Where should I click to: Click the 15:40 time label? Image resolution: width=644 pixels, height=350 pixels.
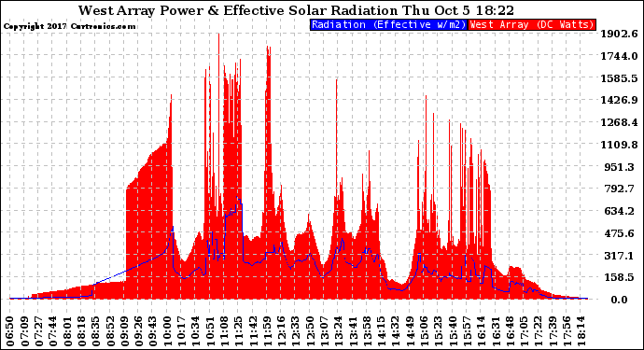click(x=454, y=331)
